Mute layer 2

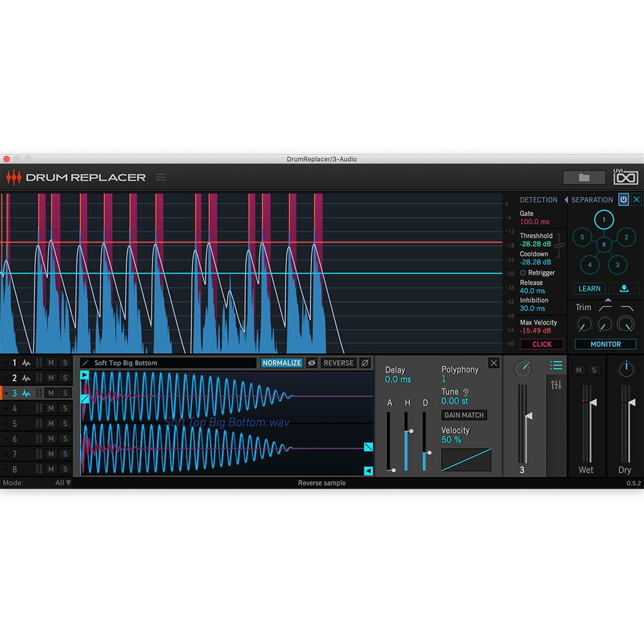[51, 378]
